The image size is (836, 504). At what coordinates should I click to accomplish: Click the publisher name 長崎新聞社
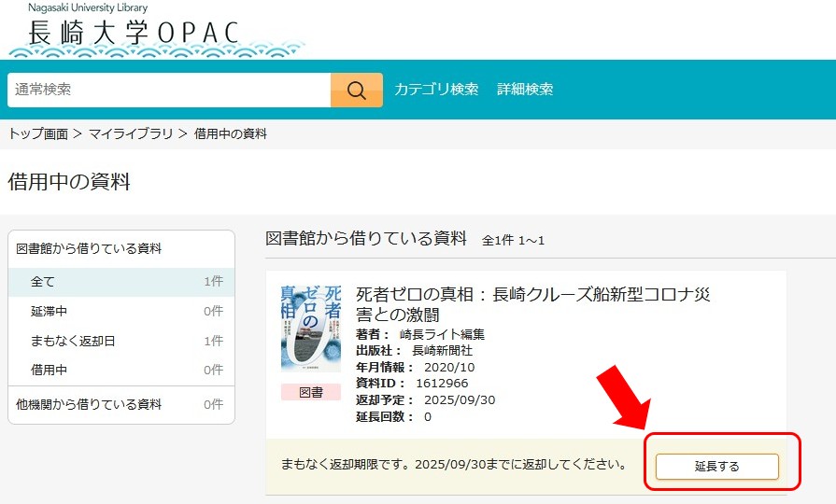(x=442, y=351)
